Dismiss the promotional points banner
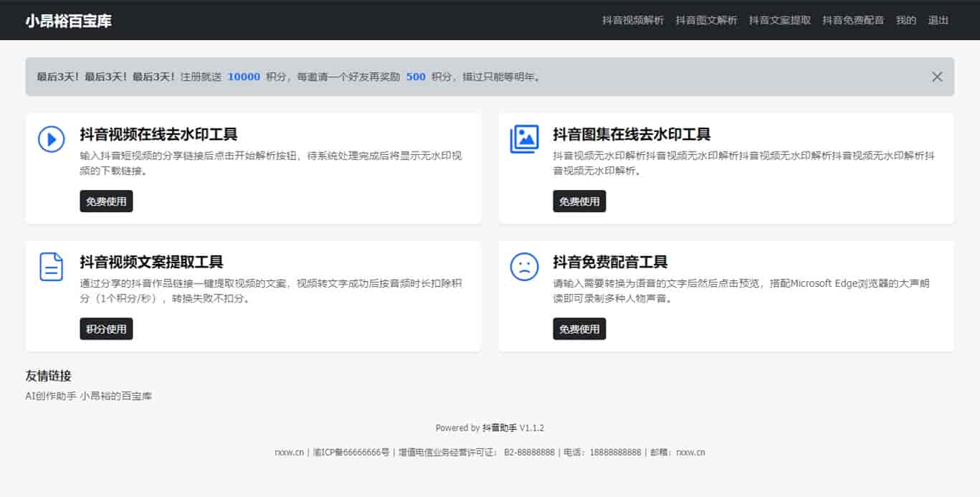This screenshot has height=497, width=980. coord(937,77)
